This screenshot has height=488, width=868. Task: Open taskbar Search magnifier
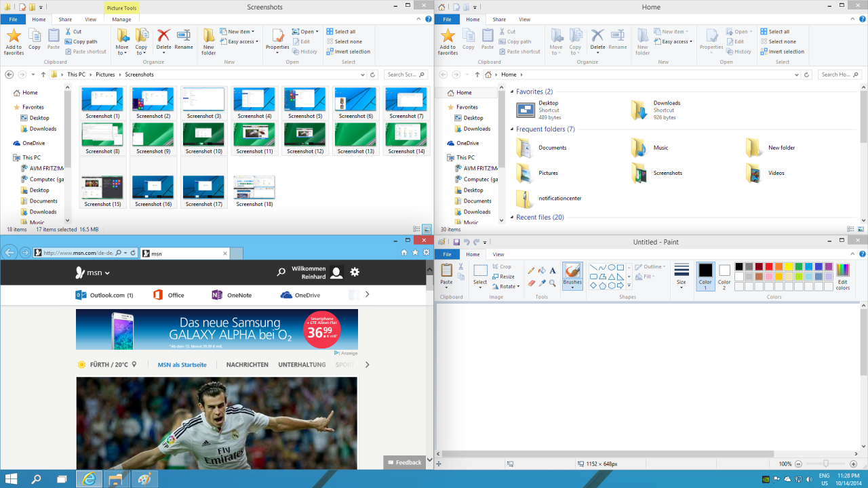[37, 479]
